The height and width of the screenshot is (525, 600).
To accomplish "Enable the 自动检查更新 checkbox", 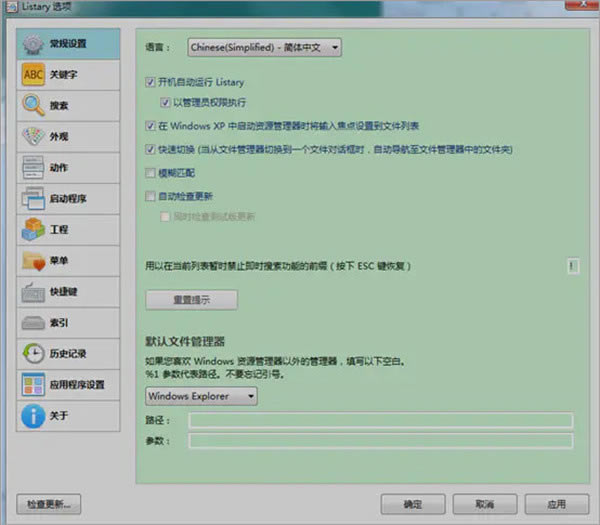I will click(x=150, y=196).
